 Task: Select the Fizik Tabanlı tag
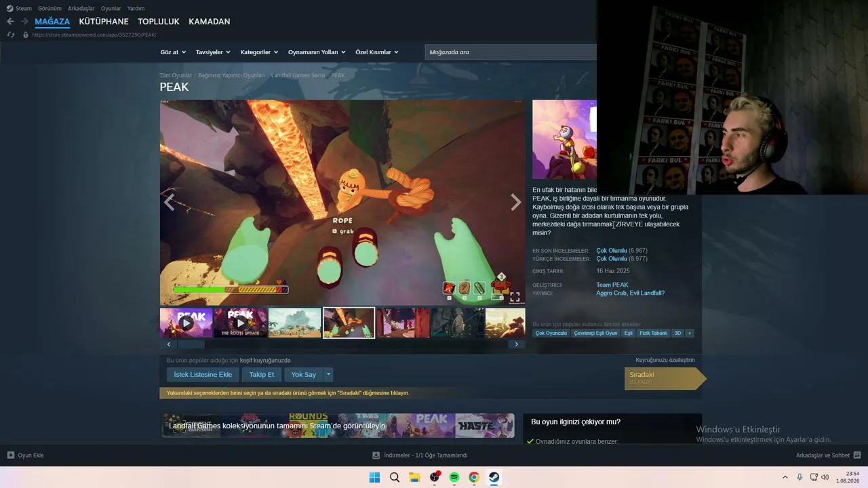pos(654,333)
